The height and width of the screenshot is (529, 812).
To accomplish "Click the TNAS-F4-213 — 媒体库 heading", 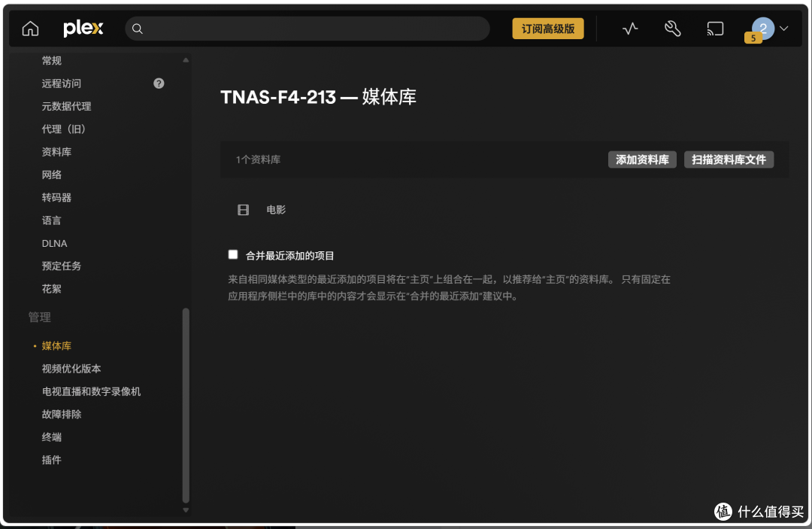I will click(319, 97).
